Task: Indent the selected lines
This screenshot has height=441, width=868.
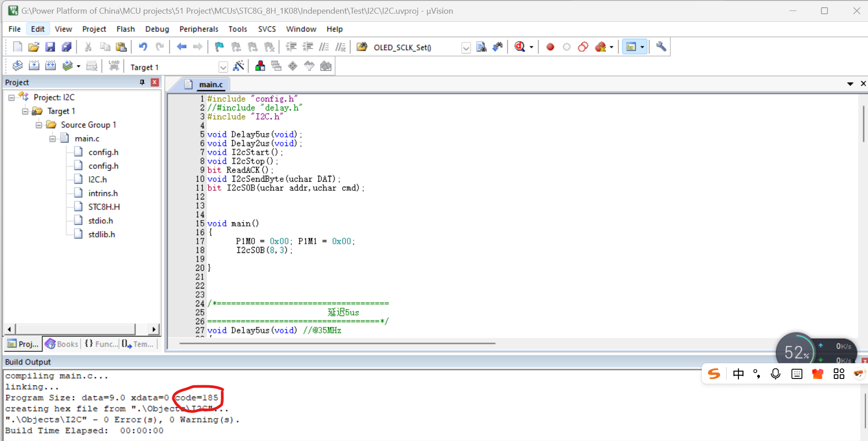Action: pyautogui.click(x=291, y=47)
